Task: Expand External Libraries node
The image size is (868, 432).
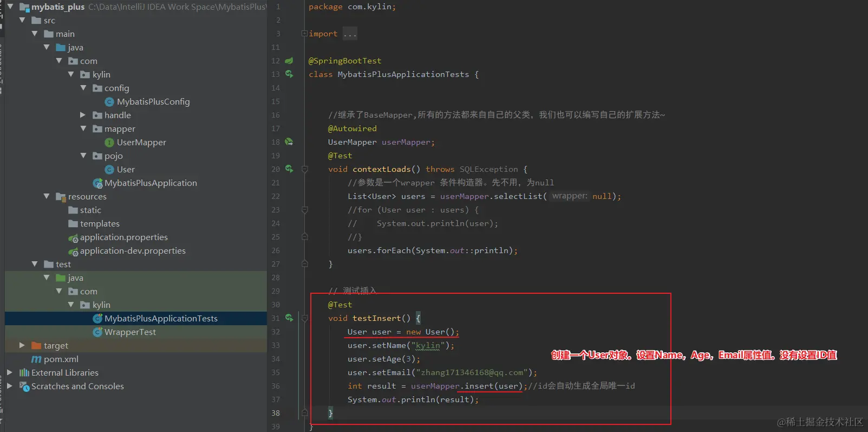Action: coord(10,372)
